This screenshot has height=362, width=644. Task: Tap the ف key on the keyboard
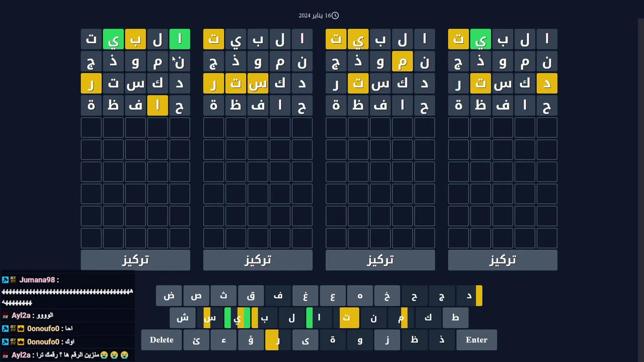point(278,296)
